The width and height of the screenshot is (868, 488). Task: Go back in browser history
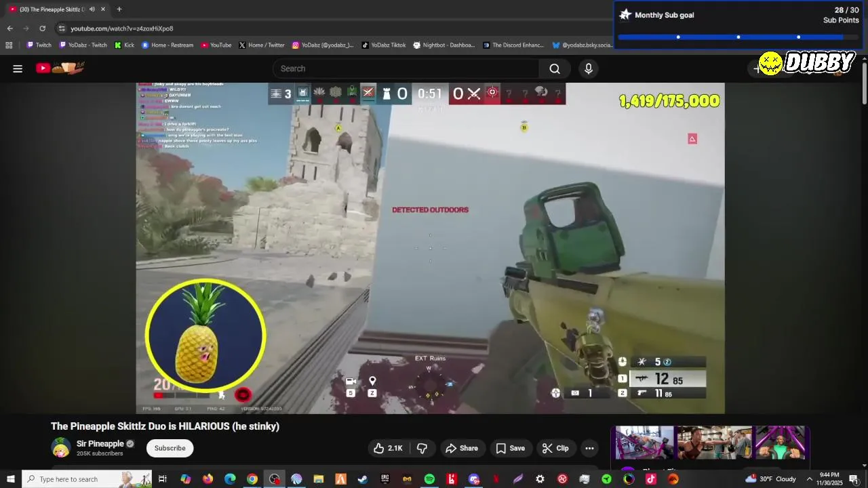(x=9, y=28)
